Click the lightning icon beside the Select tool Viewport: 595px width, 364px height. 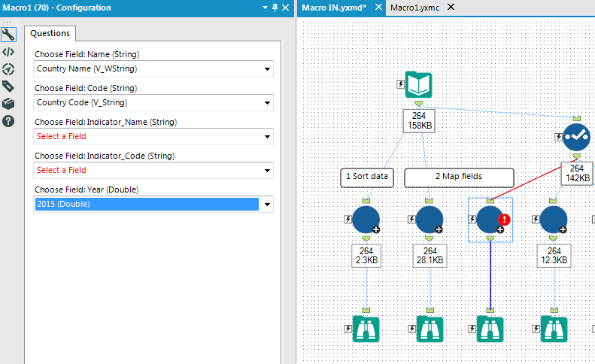(559, 137)
